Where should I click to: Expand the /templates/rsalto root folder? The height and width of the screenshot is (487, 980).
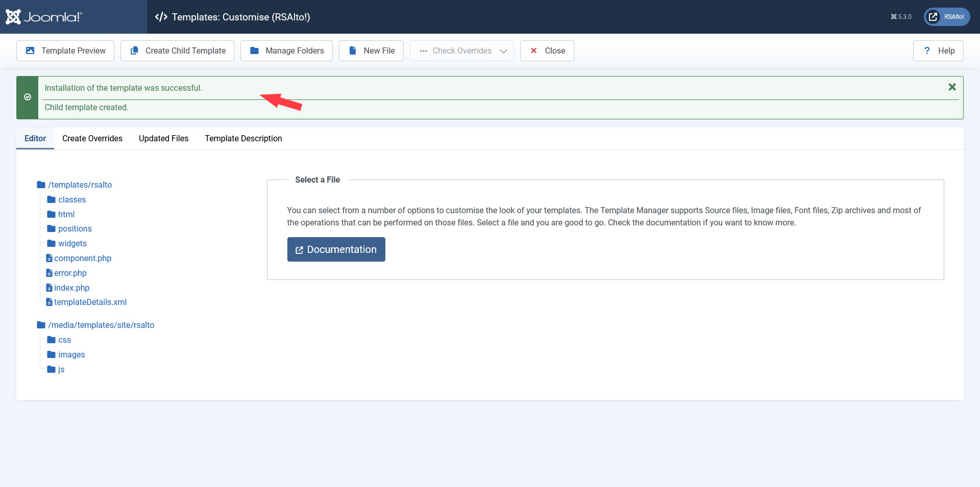[75, 185]
